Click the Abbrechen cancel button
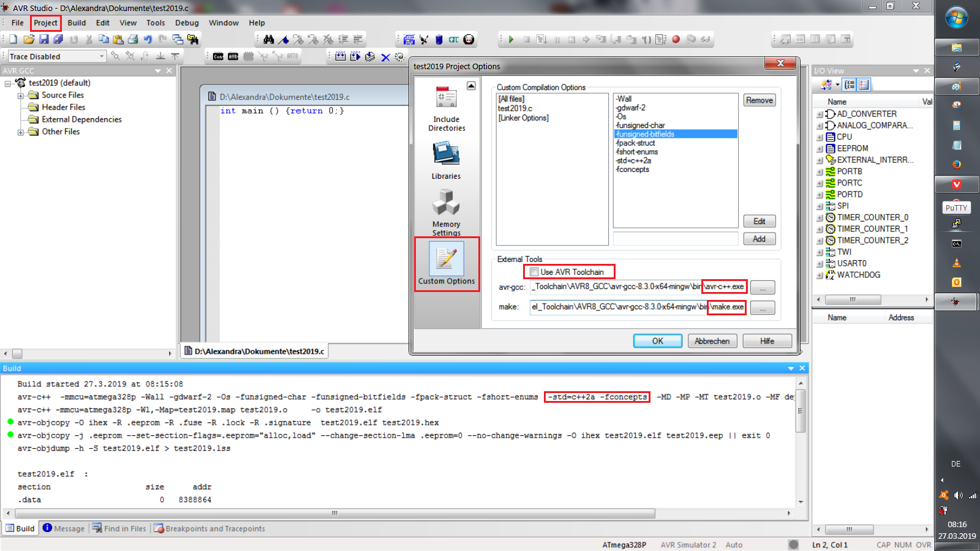The image size is (980, 551). (712, 341)
